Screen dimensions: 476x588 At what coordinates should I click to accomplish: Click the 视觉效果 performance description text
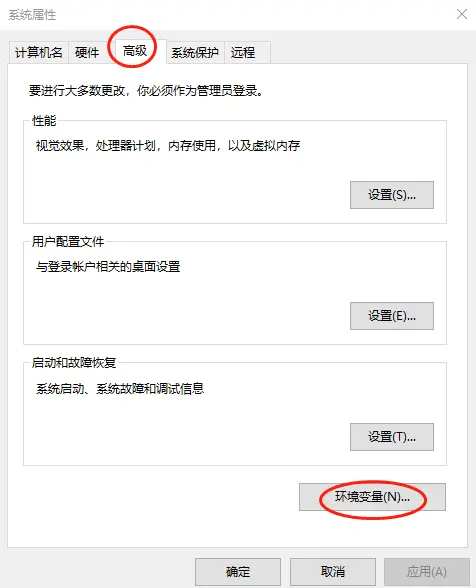[x=168, y=146]
